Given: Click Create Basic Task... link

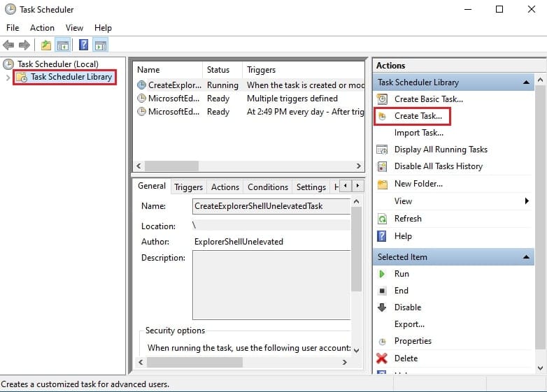Looking at the screenshot, I should (429, 99).
